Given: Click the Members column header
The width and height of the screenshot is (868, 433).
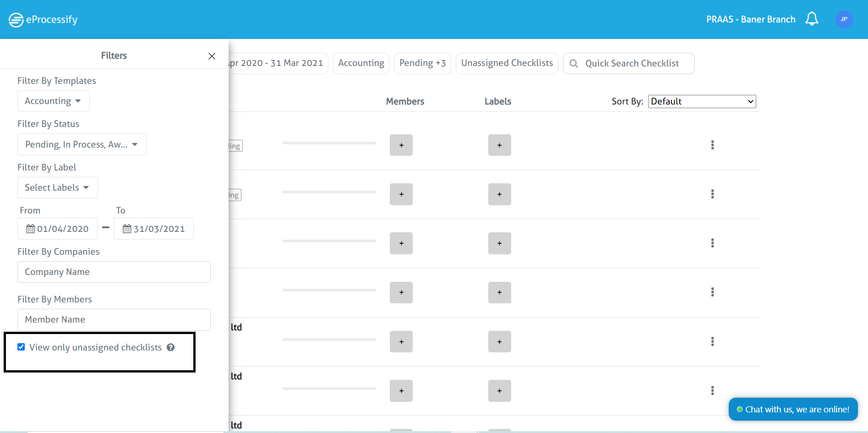Looking at the screenshot, I should [405, 101].
